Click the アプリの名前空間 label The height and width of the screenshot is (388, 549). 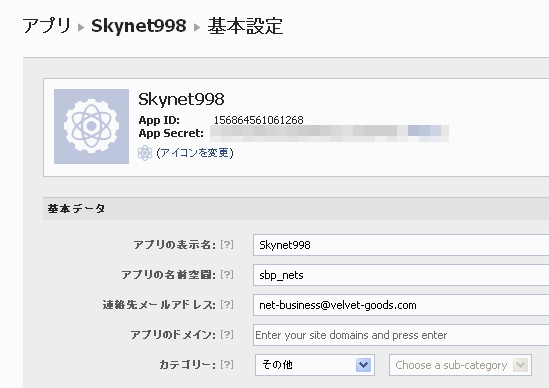pyautogui.click(x=169, y=275)
